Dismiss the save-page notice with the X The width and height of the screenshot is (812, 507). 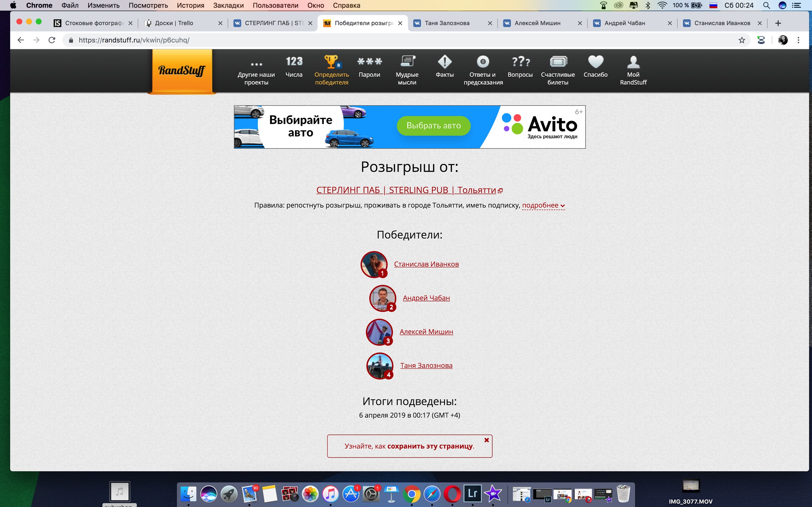(x=486, y=440)
